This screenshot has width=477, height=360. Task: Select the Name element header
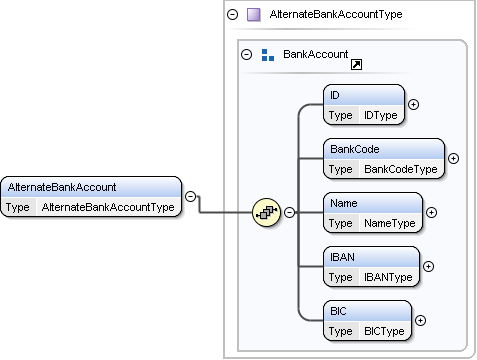pyautogui.click(x=373, y=203)
